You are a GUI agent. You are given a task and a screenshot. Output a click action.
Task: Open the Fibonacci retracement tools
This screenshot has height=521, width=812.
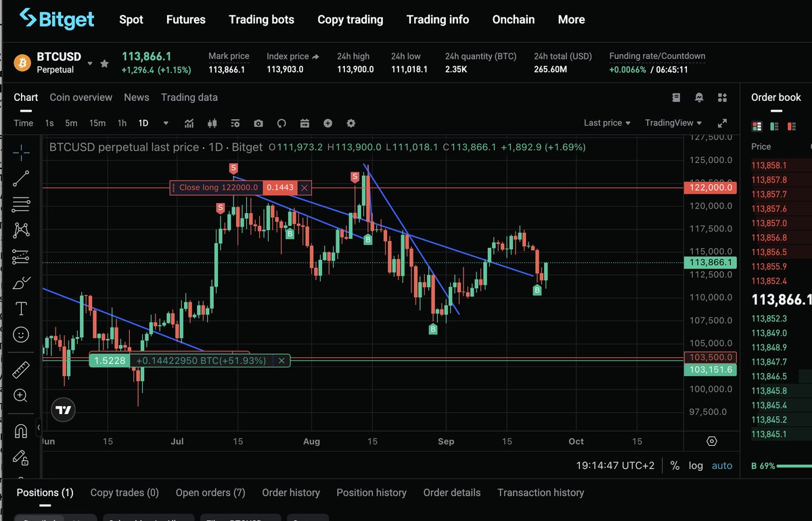click(x=21, y=204)
